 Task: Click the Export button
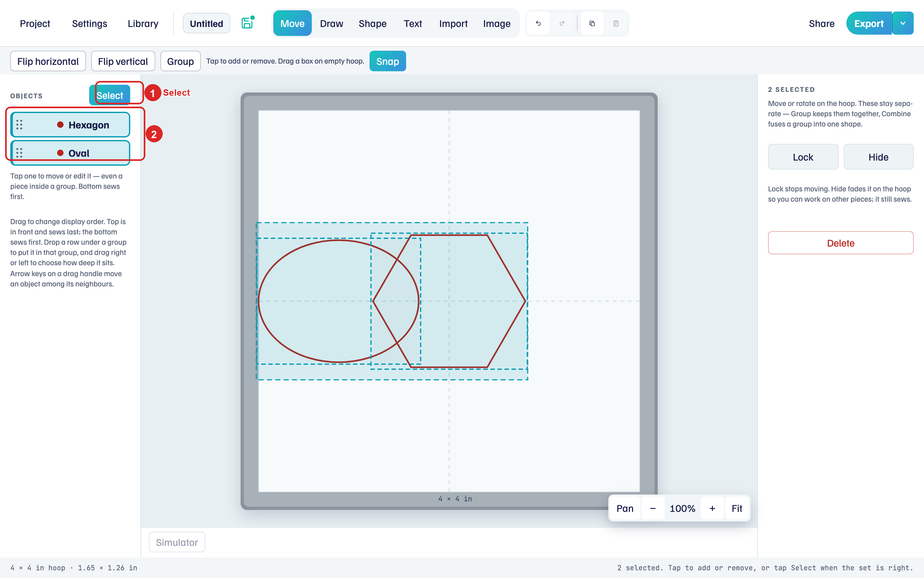pos(868,23)
